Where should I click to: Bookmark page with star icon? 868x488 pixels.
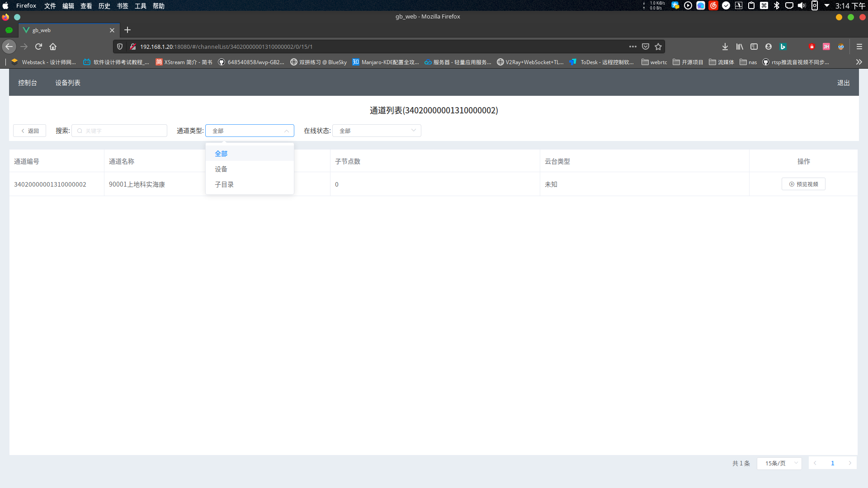(658, 47)
